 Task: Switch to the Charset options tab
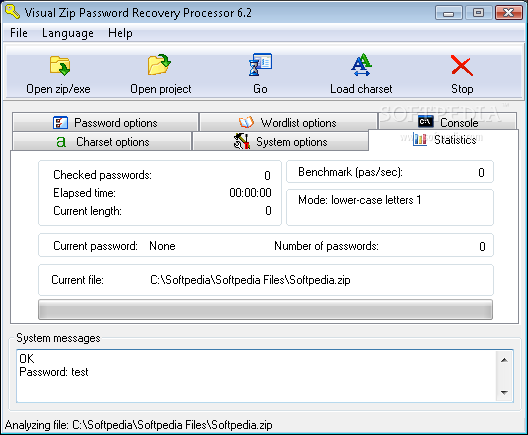102,141
